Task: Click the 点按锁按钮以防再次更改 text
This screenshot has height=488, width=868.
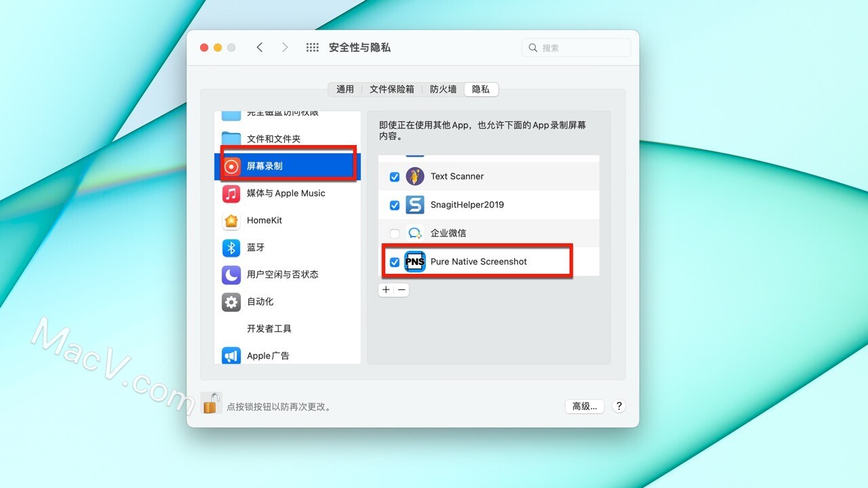Action: (278, 407)
